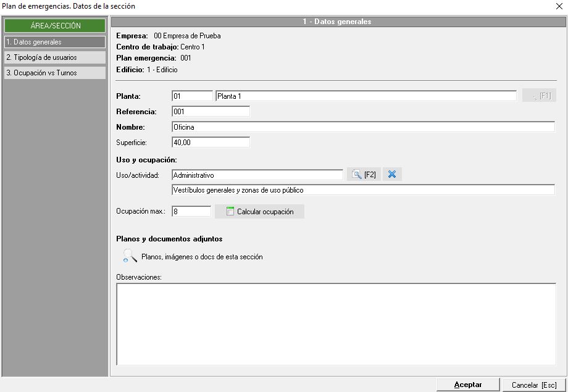Go to 3. Ocupación vs Turnos section

coord(55,73)
